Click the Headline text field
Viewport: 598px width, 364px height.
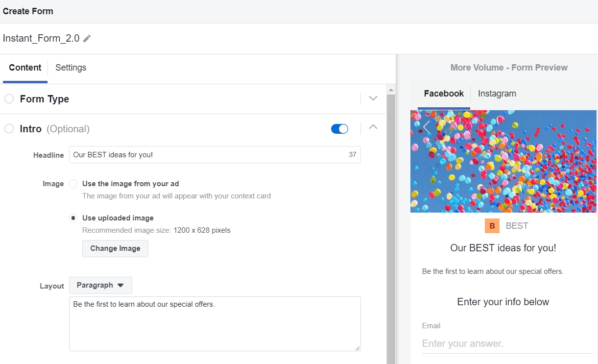point(208,155)
